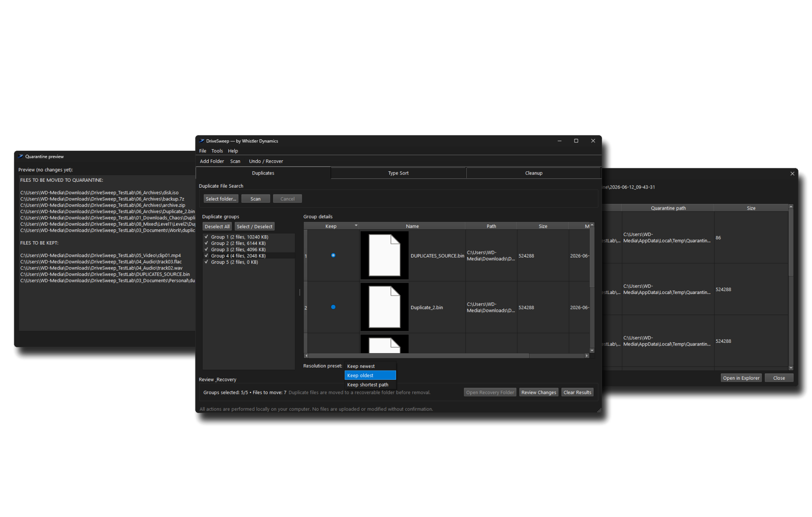Click the Select / Deselect button
The height and width of the screenshot is (517, 812).
[x=255, y=227]
